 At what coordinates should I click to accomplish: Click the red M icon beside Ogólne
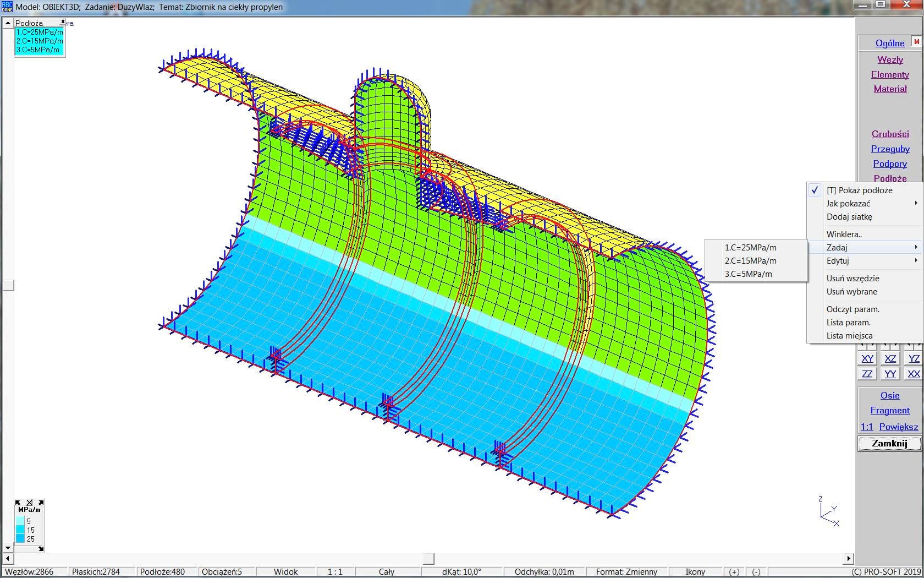[x=916, y=42]
